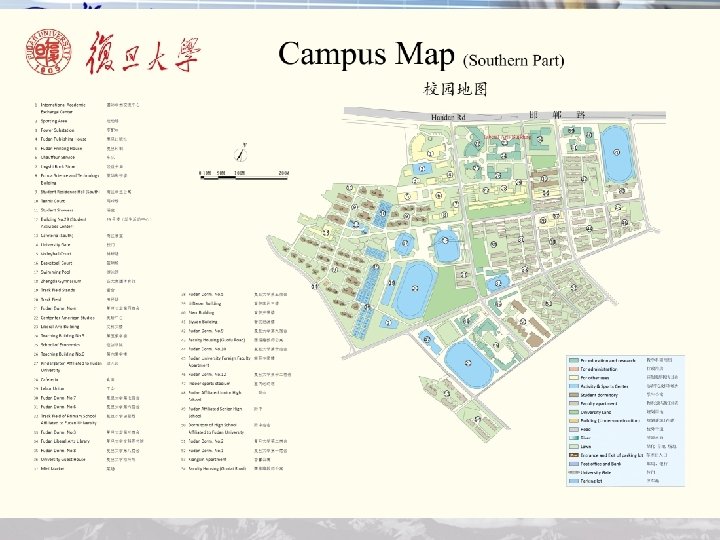Click the large central blue track field oval
The height and width of the screenshot is (540, 720).
point(415,289)
